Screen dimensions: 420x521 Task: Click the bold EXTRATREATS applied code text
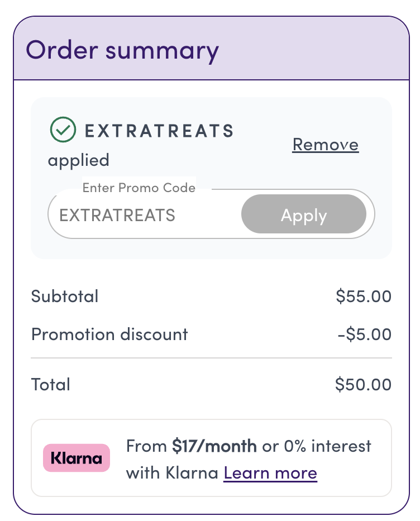(159, 131)
